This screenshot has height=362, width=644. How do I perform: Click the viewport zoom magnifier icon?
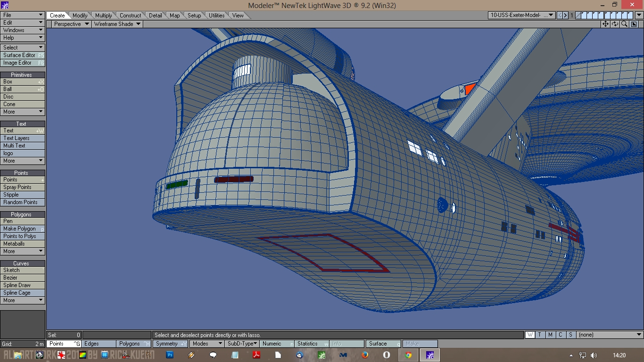pos(624,24)
